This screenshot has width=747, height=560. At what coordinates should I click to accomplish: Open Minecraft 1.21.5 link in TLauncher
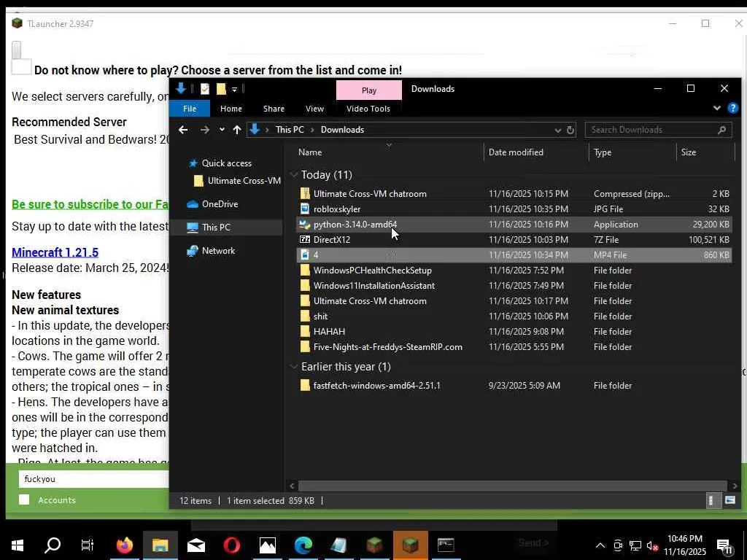[55, 252]
